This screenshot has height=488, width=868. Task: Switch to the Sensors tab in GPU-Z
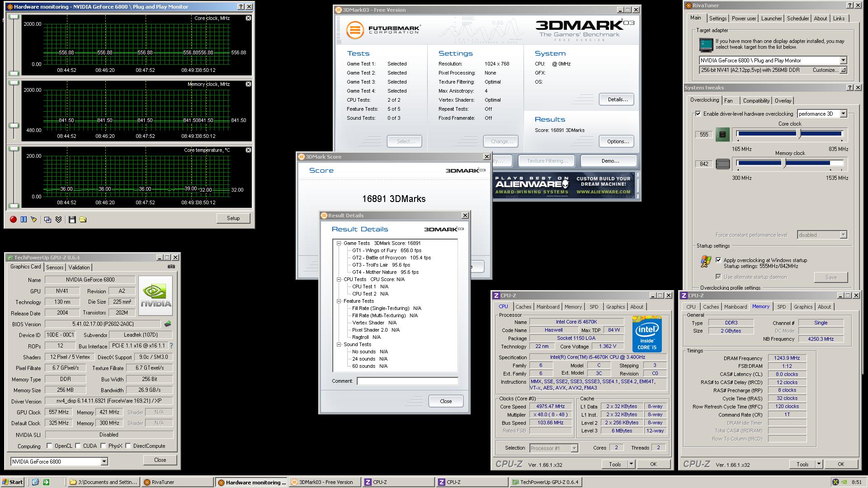[x=55, y=267]
